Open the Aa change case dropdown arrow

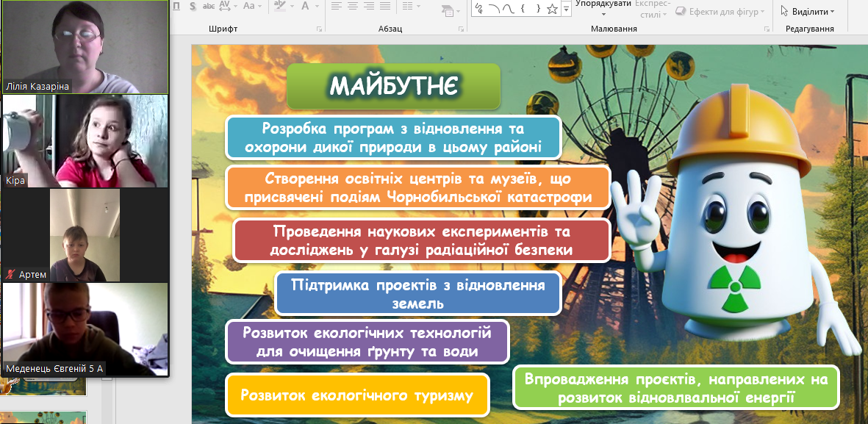(261, 7)
